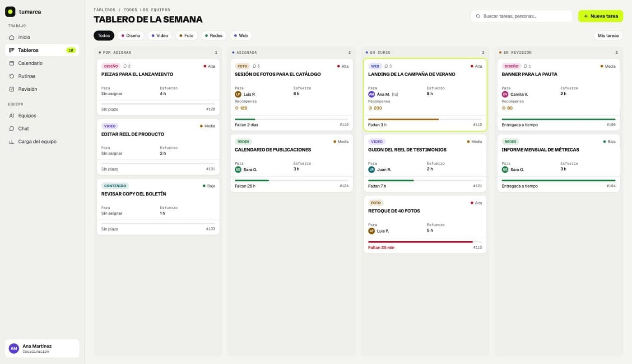This screenshot has height=364, width=632.
Task: Go to Todos los equipos breadcrumb
Action: coord(147,10)
